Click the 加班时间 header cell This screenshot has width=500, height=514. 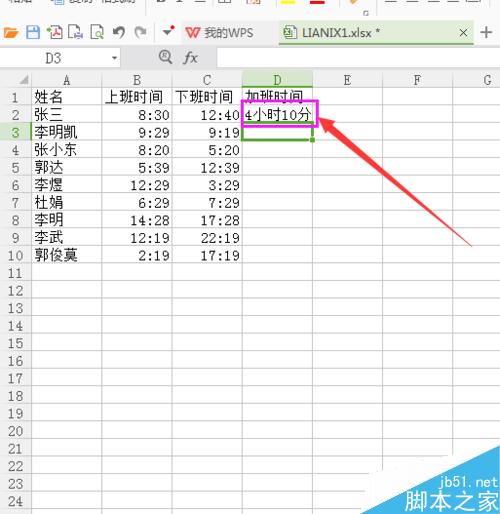pos(277,96)
